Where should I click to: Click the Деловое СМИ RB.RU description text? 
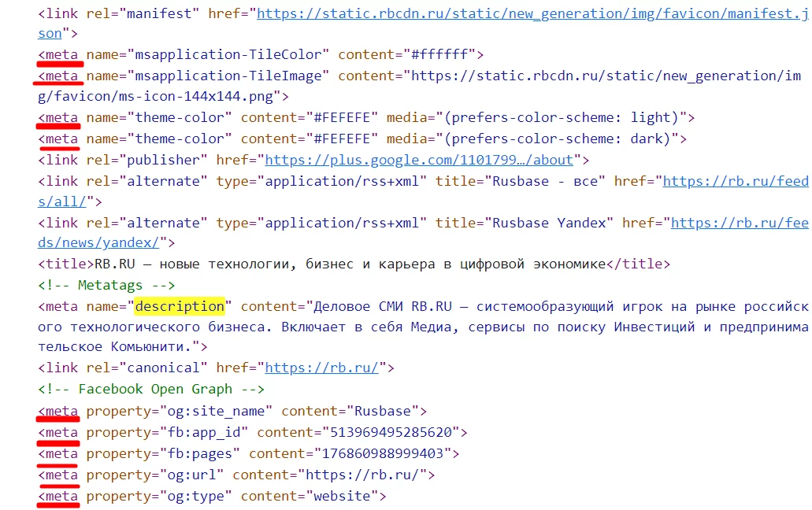point(383,307)
